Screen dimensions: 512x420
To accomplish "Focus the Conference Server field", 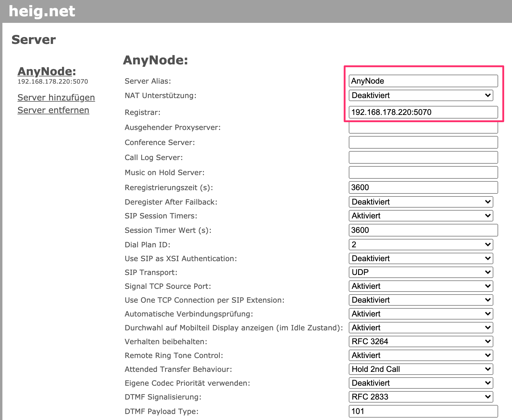I will pyautogui.click(x=423, y=142).
